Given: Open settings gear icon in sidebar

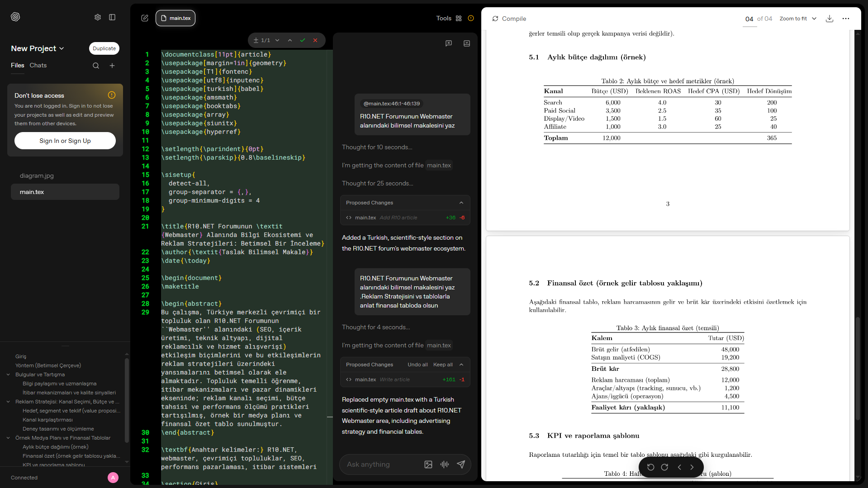Looking at the screenshot, I should coord(98,17).
